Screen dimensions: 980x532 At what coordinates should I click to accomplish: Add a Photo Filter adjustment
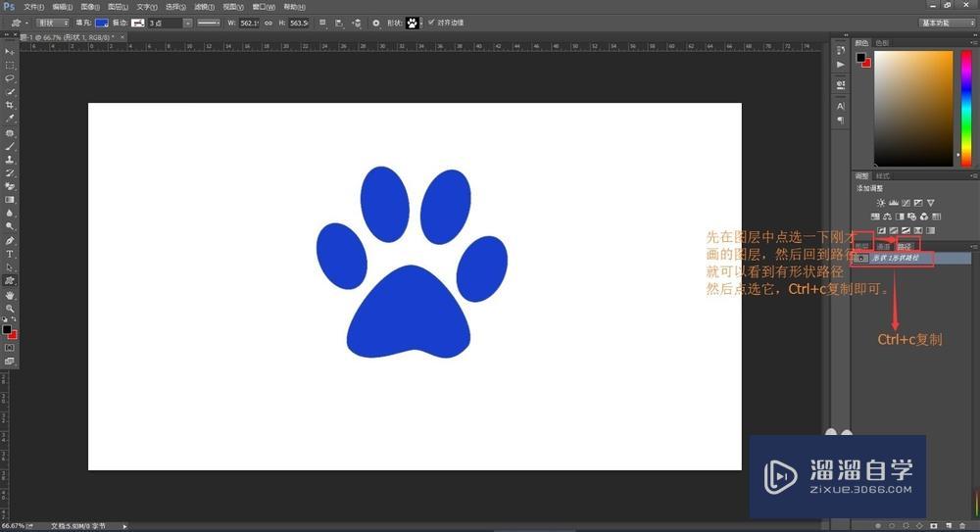(911, 217)
